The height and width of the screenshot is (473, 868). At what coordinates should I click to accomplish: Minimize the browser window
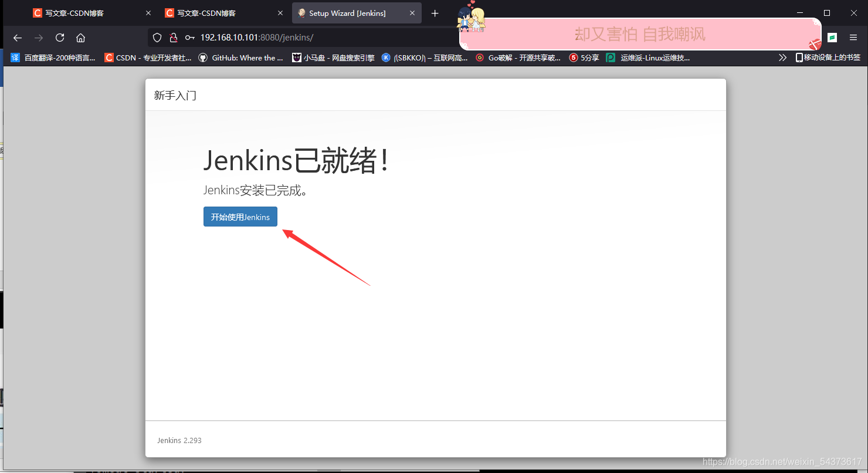click(800, 13)
